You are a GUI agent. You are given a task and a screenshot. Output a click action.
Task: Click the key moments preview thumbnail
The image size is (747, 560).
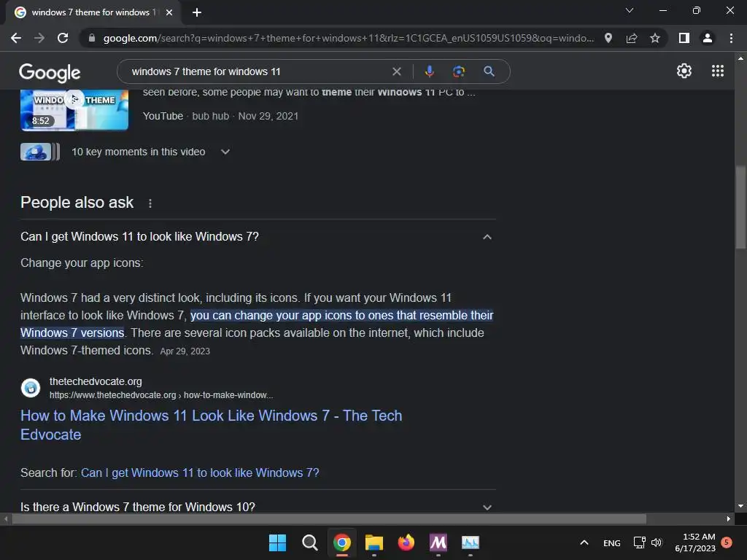pyautogui.click(x=40, y=152)
